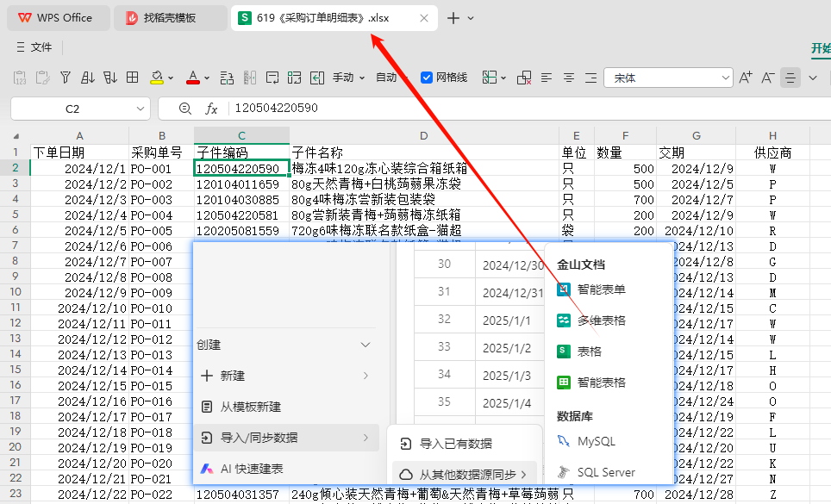The image size is (831, 504).
Task: Click the rows-columns convert icon
Action: click(227, 78)
